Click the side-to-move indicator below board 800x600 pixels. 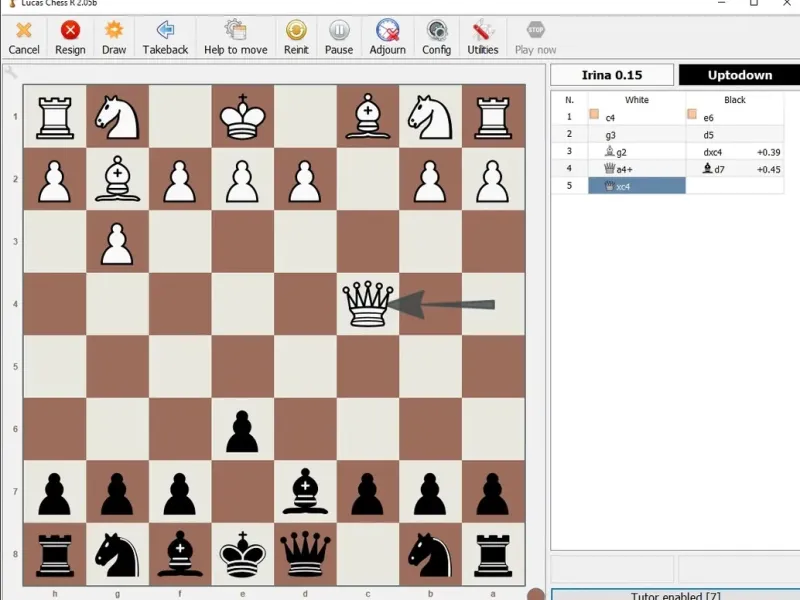click(536, 594)
